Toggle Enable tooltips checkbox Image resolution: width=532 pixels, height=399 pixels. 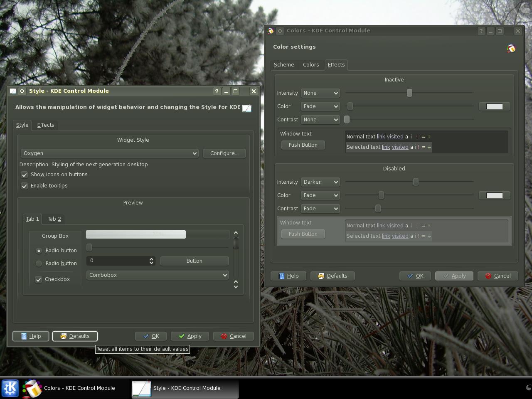25,186
